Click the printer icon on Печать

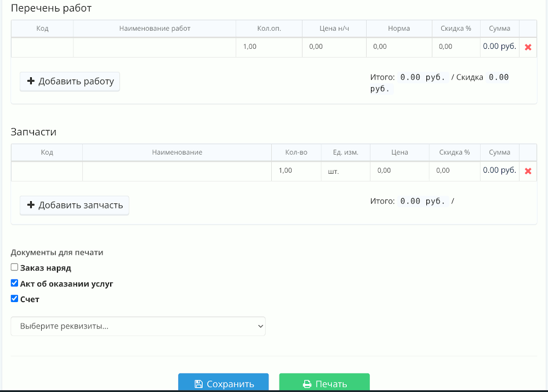pyautogui.click(x=307, y=384)
